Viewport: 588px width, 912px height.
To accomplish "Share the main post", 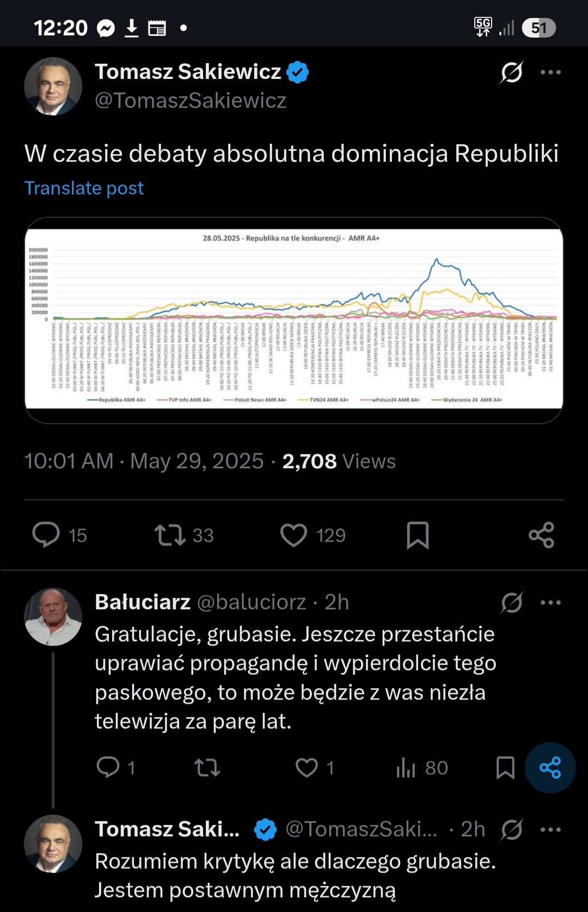I will 541,535.
